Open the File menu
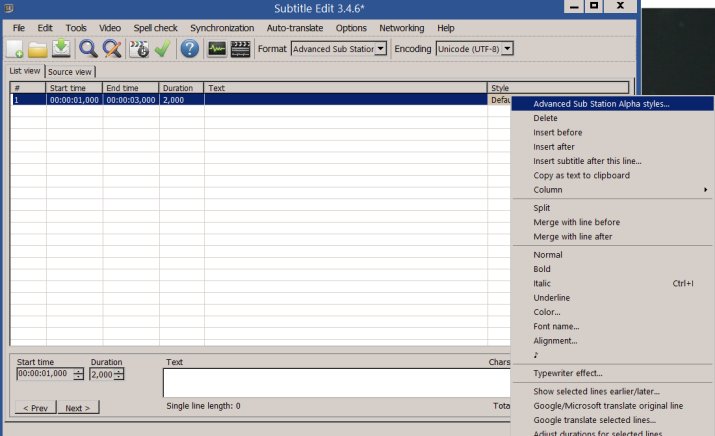Screen dimensions: 715x436 19,28
